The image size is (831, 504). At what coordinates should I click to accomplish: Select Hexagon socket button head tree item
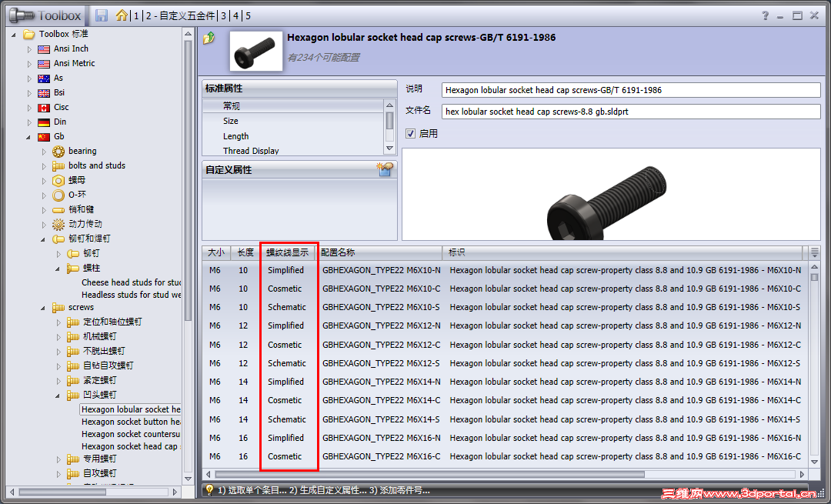tap(131, 422)
